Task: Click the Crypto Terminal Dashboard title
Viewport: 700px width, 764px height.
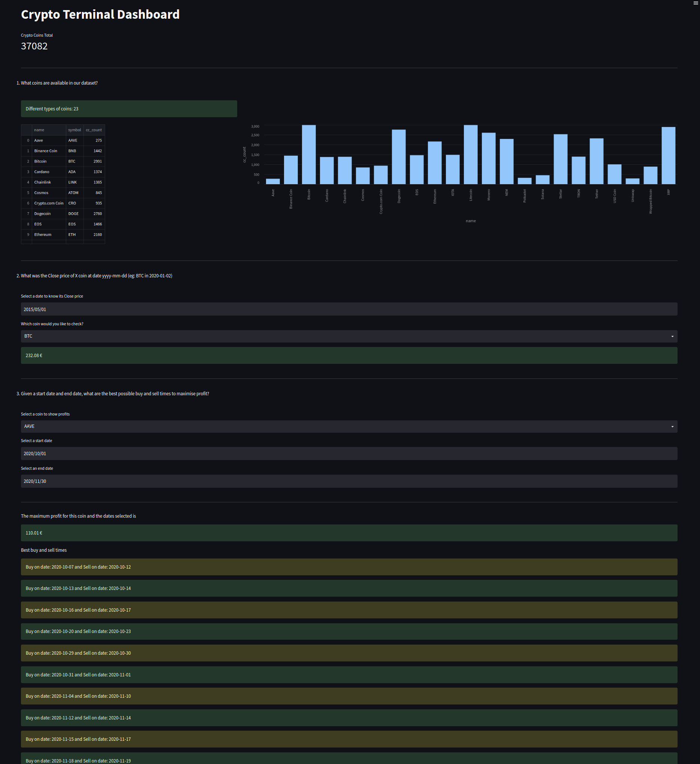Action: click(100, 14)
